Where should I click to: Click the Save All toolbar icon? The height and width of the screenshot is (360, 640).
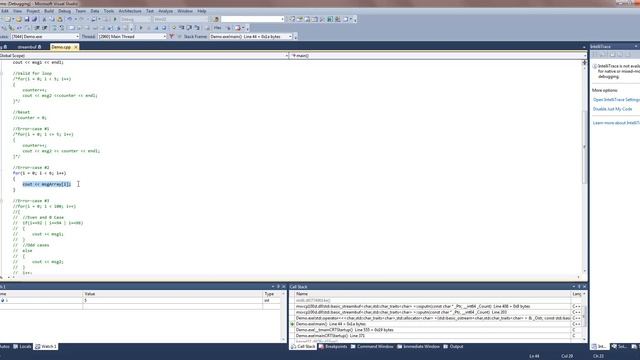tap(34, 19)
